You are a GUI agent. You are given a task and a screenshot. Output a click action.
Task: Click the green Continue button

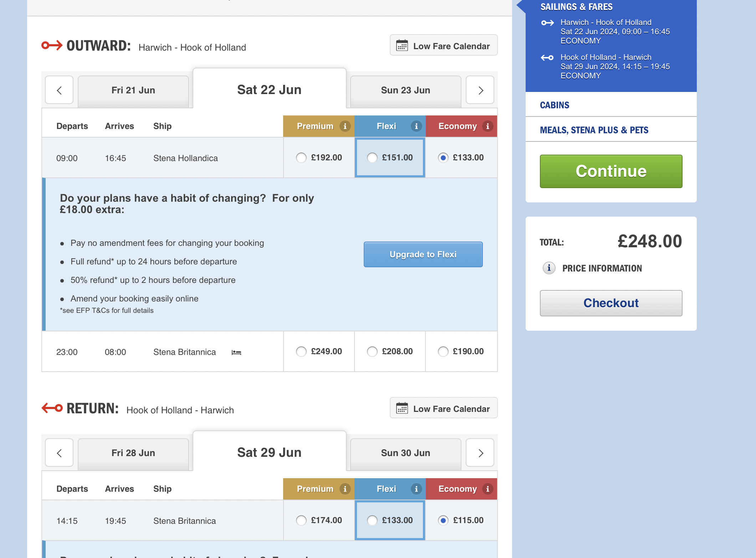611,171
